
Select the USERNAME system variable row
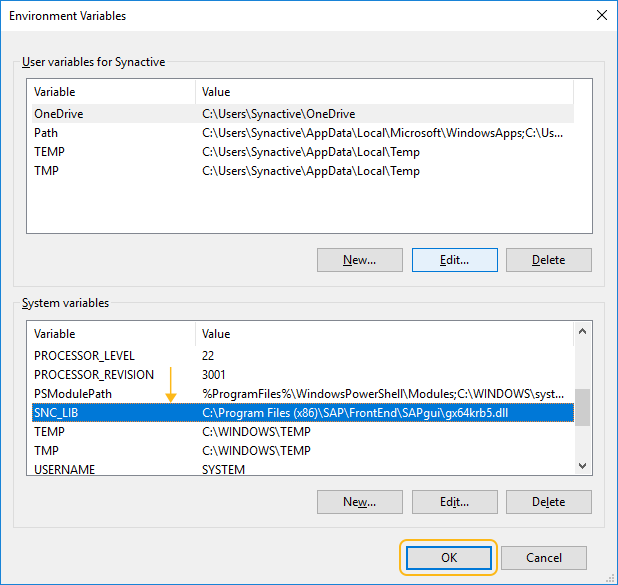click(303, 469)
